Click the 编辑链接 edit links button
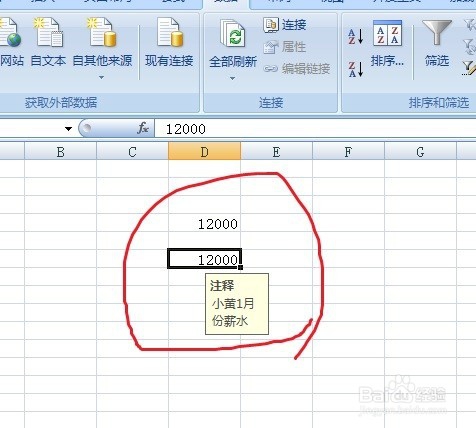 297,69
